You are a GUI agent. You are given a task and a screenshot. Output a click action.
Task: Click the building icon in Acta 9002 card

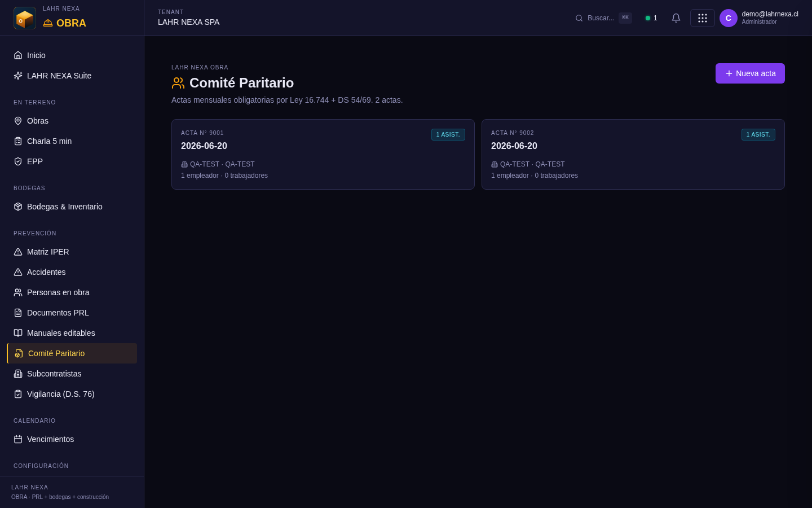tap(495, 164)
